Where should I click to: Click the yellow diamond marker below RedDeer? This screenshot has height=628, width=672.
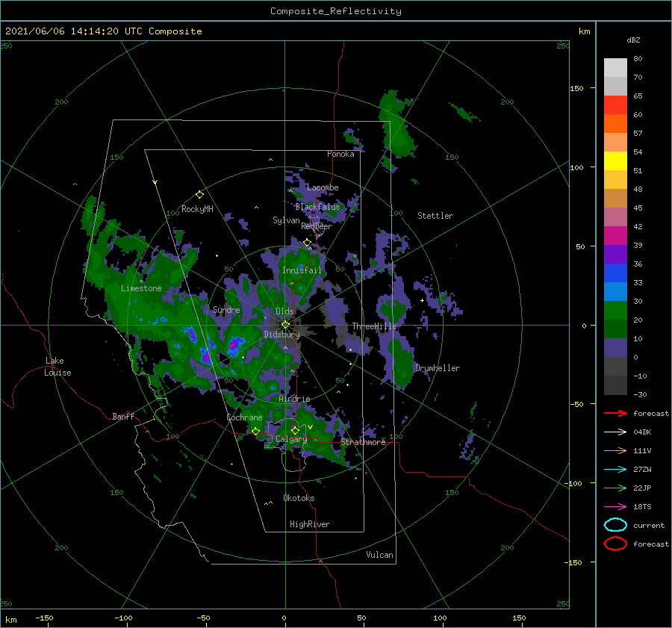(x=307, y=243)
